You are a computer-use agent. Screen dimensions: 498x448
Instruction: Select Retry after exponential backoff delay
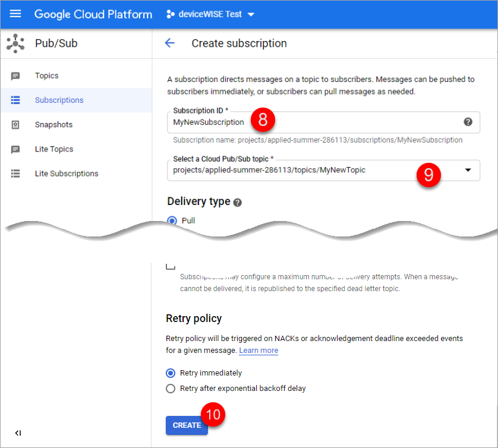171,389
